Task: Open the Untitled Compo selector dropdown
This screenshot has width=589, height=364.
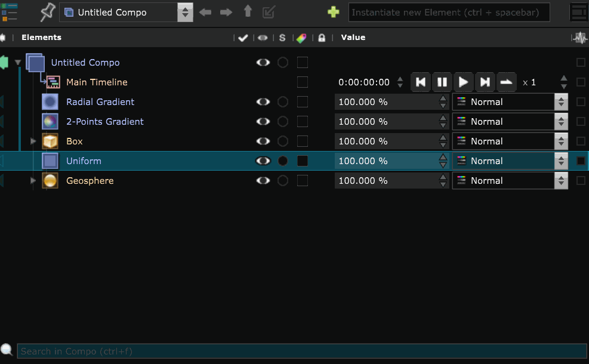Action: [x=186, y=12]
